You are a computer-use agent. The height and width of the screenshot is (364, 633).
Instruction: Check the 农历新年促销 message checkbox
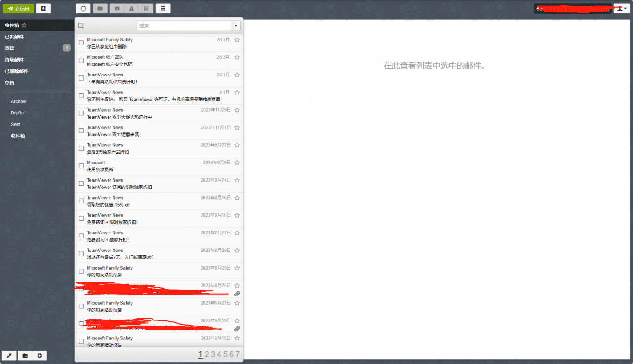coord(81,95)
